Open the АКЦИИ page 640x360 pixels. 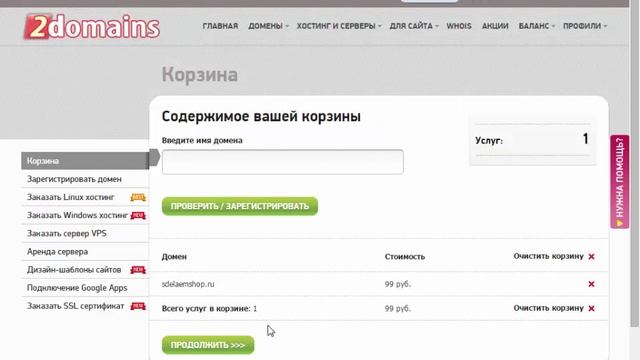coord(495,26)
